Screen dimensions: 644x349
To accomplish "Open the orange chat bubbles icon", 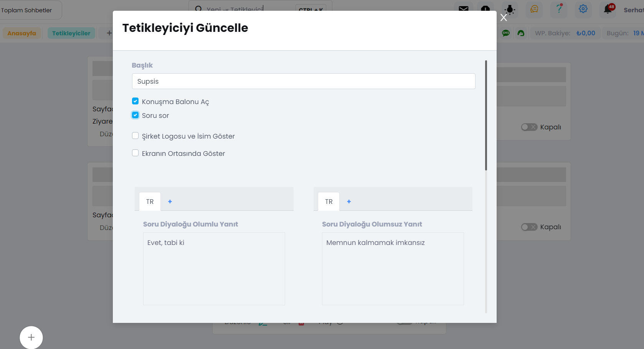I will (534, 9).
